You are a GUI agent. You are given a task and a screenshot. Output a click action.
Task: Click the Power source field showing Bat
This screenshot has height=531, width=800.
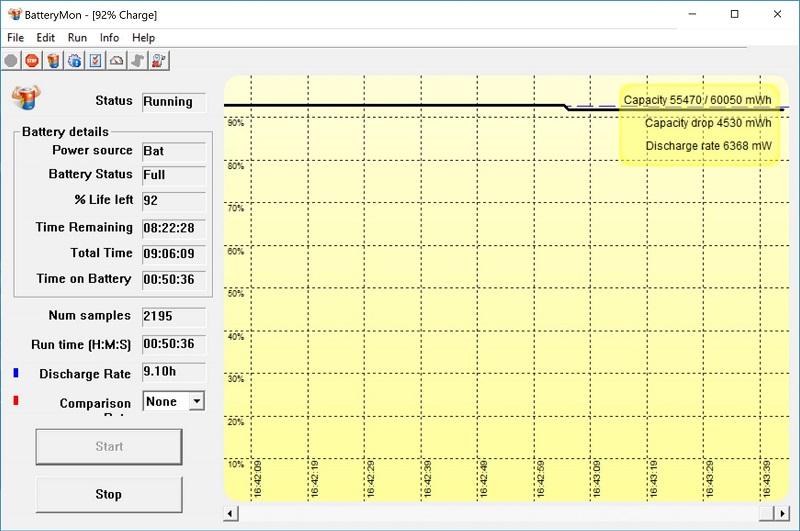click(x=174, y=151)
